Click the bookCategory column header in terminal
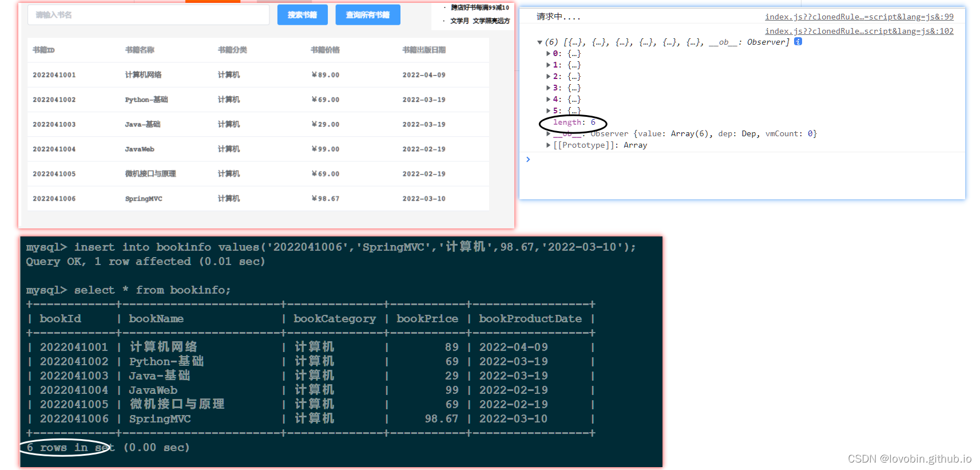Screen dimensions: 980x470 335,319
